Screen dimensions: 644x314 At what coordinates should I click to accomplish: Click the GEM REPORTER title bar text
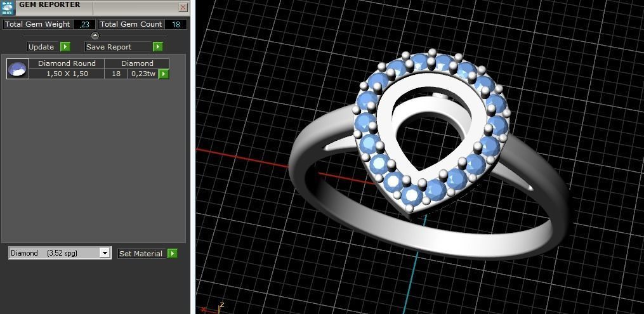[x=49, y=5]
